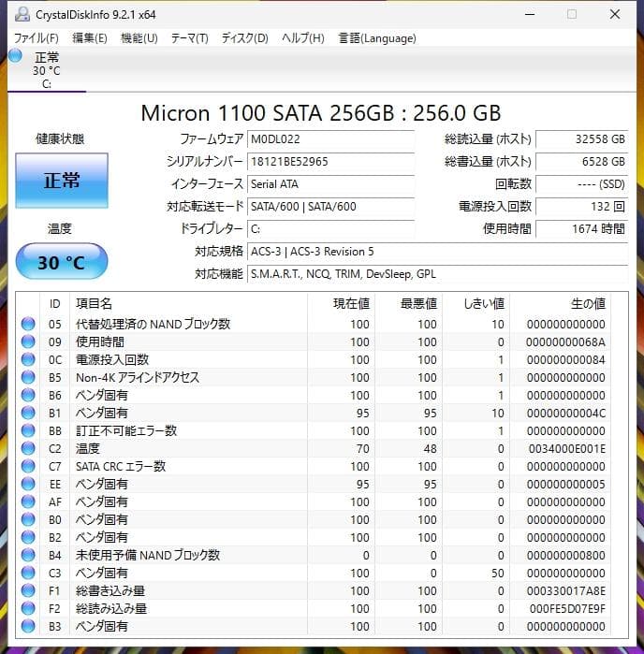Click power on count value 132 回
Screen dimensions: 644x654
coord(582,207)
